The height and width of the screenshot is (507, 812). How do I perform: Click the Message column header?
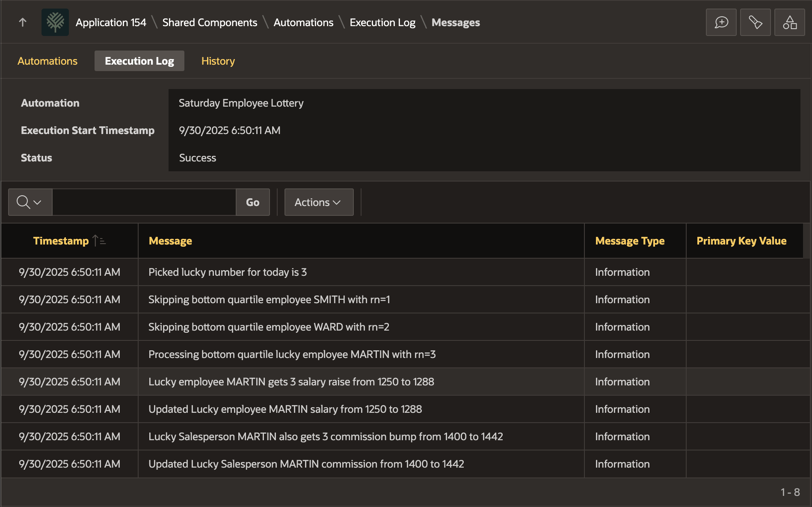point(170,241)
